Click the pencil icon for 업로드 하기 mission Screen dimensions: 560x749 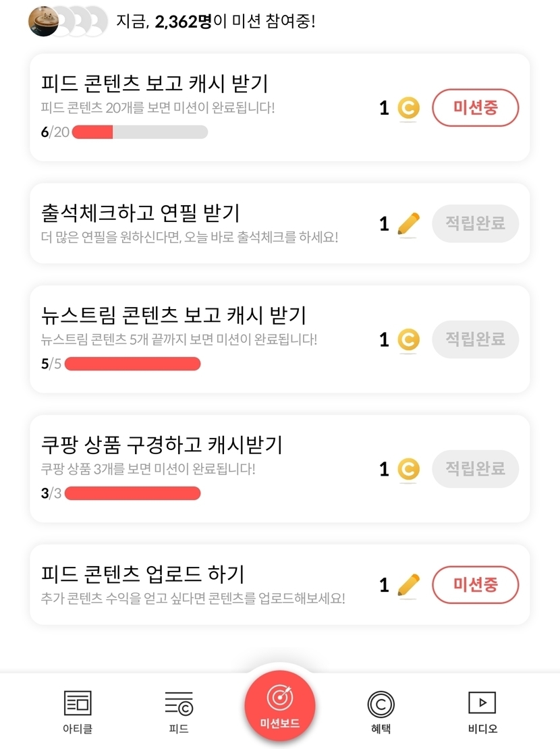click(x=408, y=585)
